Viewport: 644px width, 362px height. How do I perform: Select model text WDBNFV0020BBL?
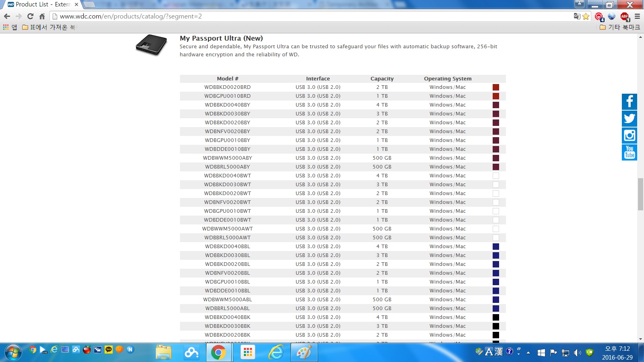[x=227, y=273]
